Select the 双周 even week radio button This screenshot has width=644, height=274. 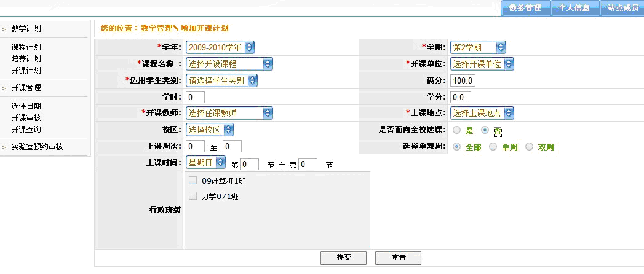[x=529, y=147]
